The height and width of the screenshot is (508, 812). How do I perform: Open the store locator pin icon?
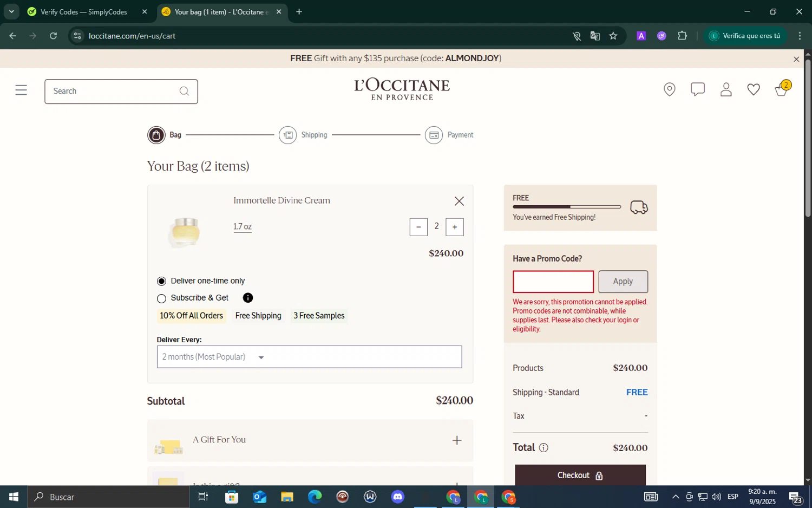point(670,90)
